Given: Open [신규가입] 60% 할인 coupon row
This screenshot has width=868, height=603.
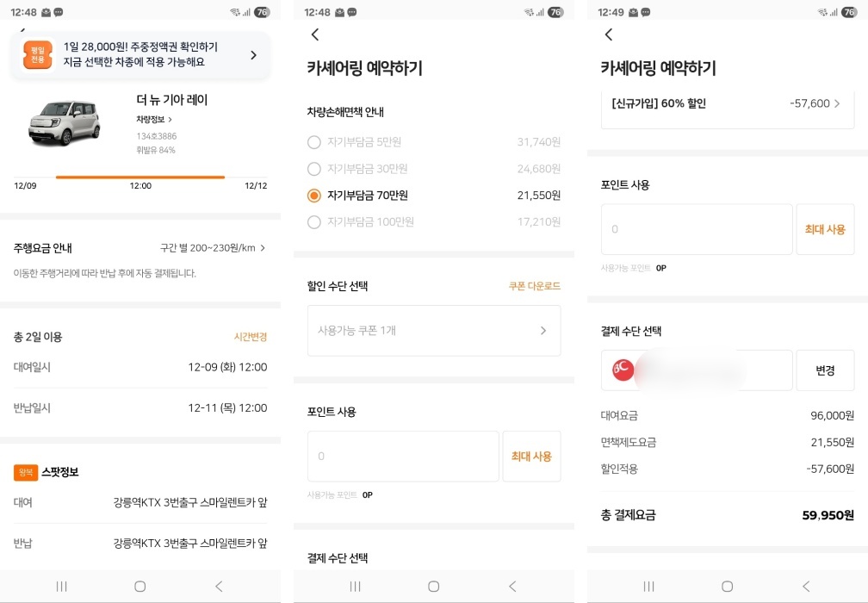Looking at the screenshot, I should 727,104.
